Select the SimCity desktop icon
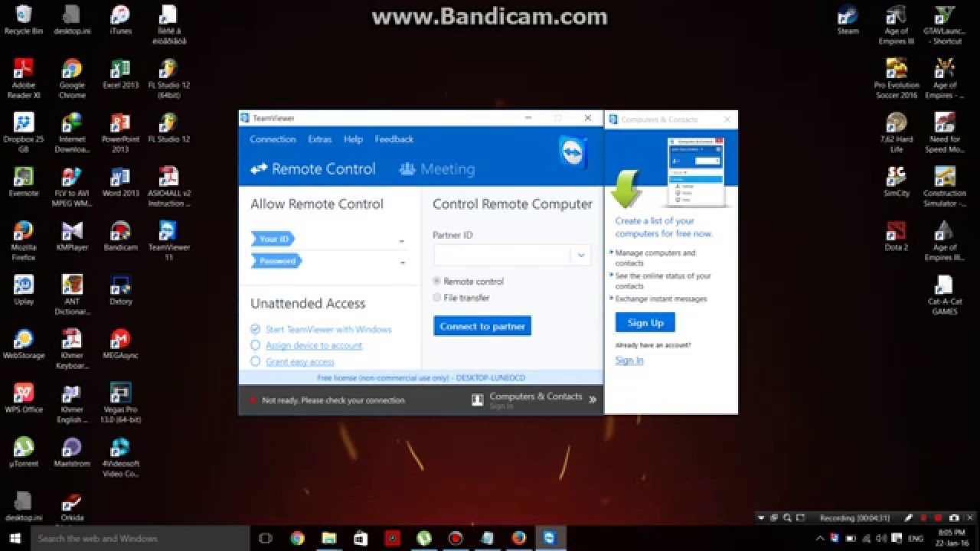980x551 pixels. 896,182
